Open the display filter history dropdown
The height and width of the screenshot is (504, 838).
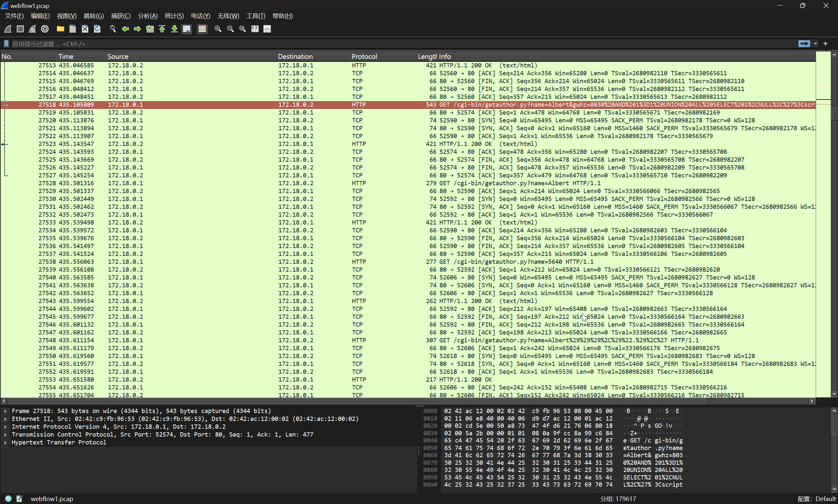tap(815, 44)
